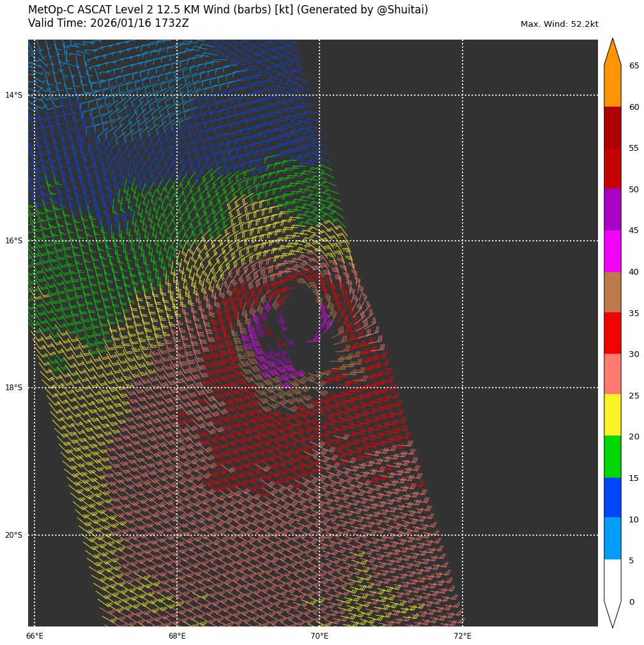Click the green 15-20 kt color swatch

tap(612, 457)
